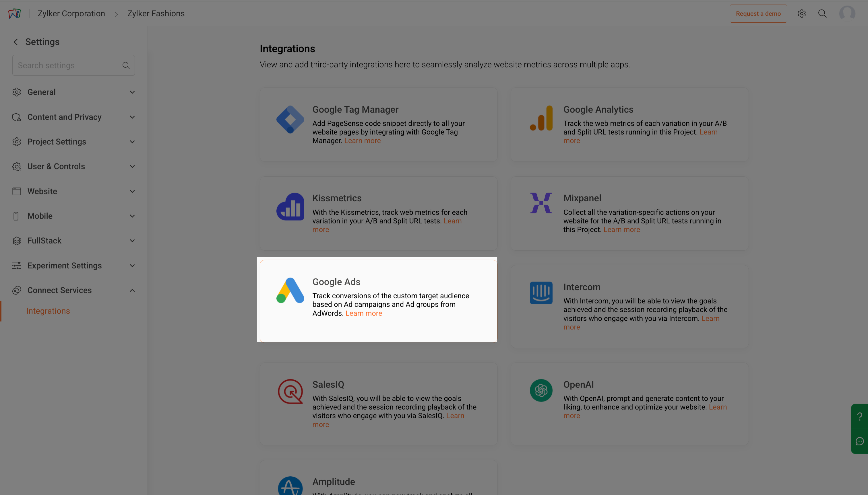Viewport: 868px width, 495px height.
Task: Go back using the Settings arrow
Action: coord(16,42)
